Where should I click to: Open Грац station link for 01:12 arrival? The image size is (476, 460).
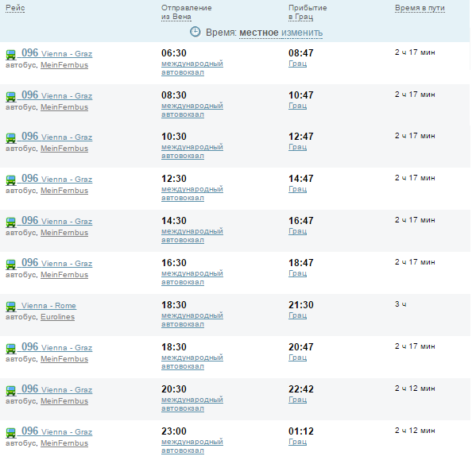(297, 442)
